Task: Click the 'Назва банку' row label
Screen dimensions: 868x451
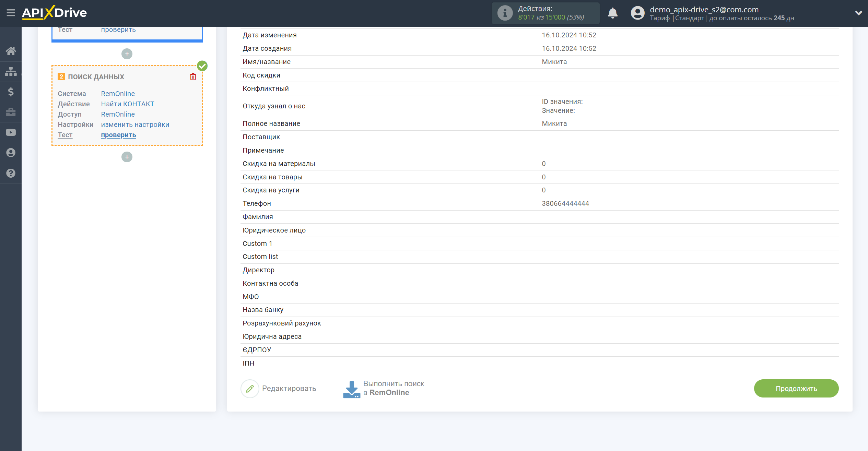Action: click(x=263, y=310)
